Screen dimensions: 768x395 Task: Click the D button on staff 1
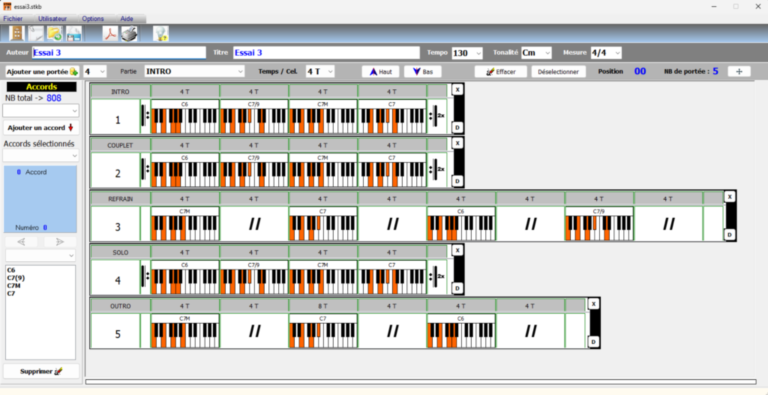(x=457, y=128)
